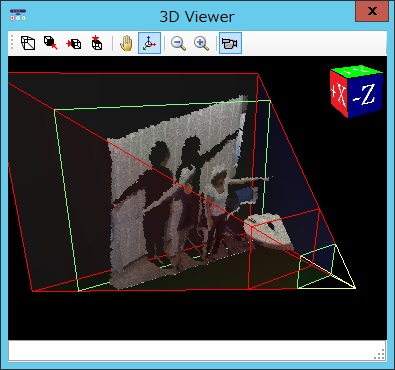Zoom in with the plus magnifier
This screenshot has width=395, height=370.
click(x=201, y=43)
